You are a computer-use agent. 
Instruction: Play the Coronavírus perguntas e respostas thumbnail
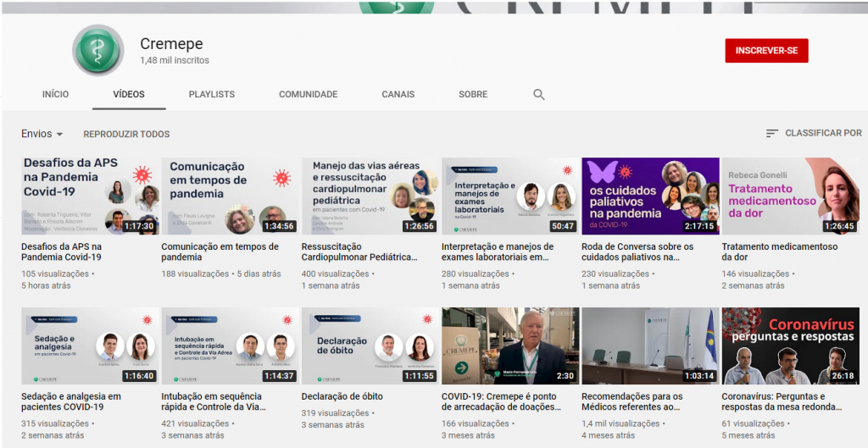tap(790, 346)
